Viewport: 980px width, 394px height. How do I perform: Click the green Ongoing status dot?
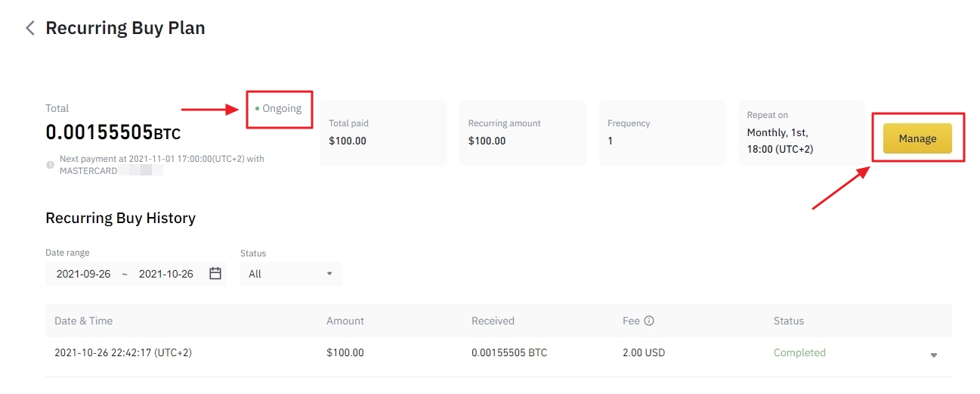[x=257, y=109]
